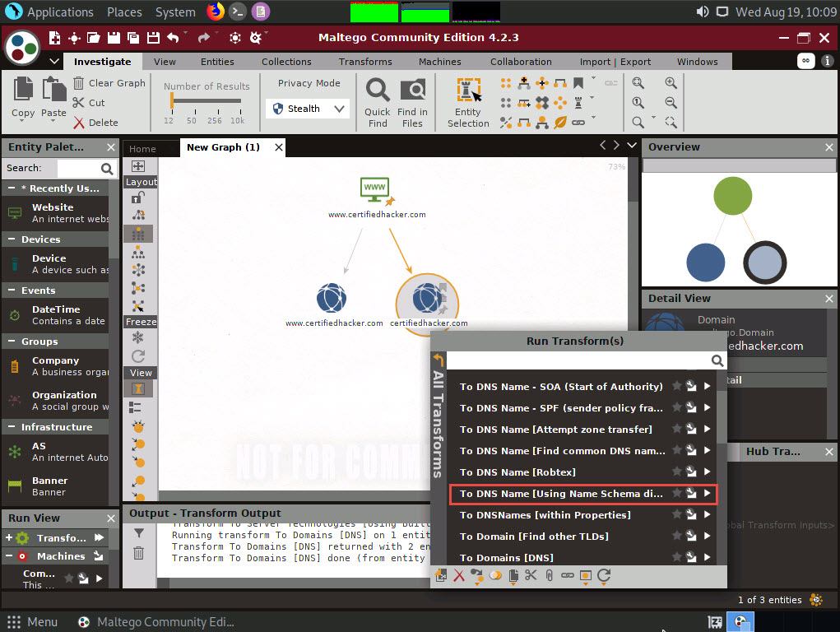This screenshot has width=840, height=632.
Task: Click the refresh layout icon under Freeze
Action: [x=138, y=356]
